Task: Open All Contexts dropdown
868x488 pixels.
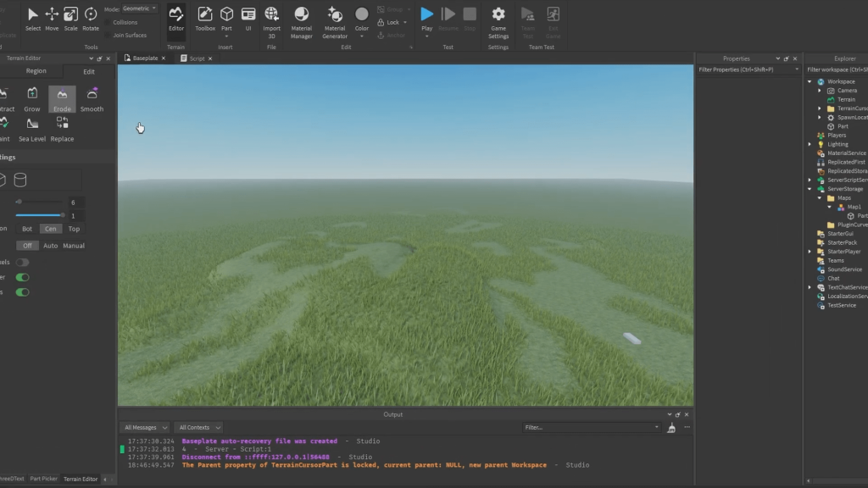Action: (x=198, y=427)
